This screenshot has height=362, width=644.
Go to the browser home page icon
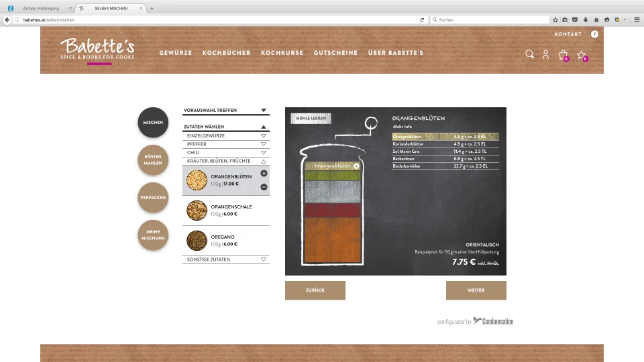pyautogui.click(x=596, y=19)
